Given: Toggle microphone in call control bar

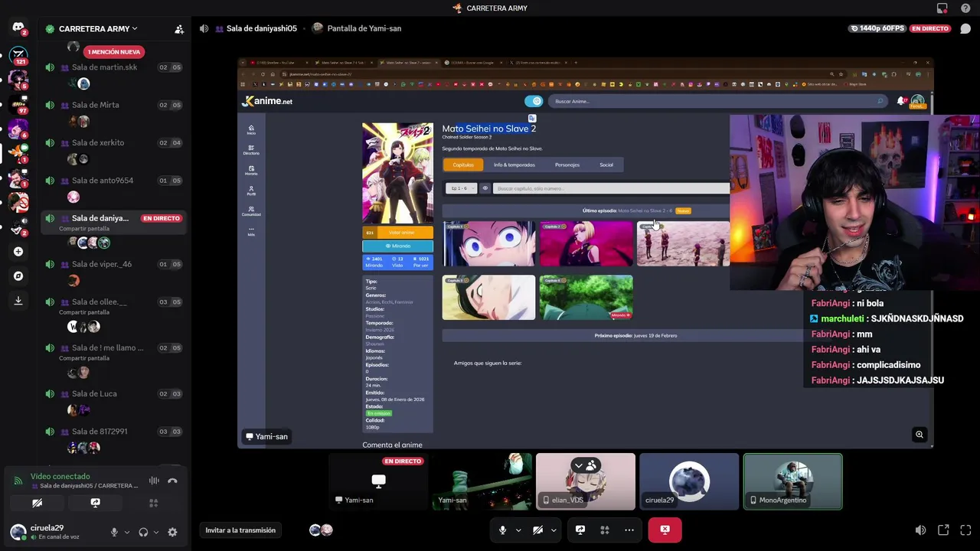Looking at the screenshot, I should [x=502, y=530].
